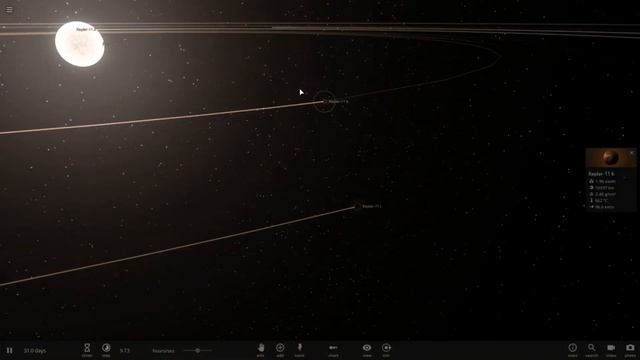Select the bright Kepler-11 star
This screenshot has width=640, height=360.
80,44
